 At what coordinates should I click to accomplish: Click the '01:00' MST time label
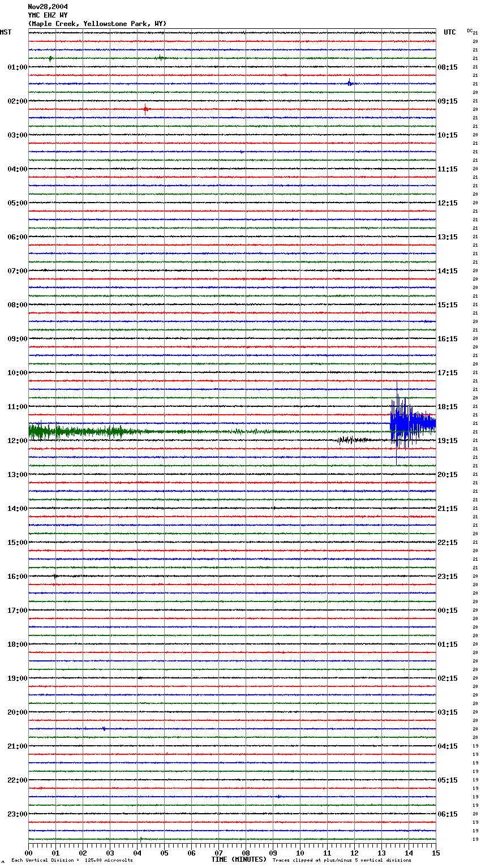(x=18, y=67)
